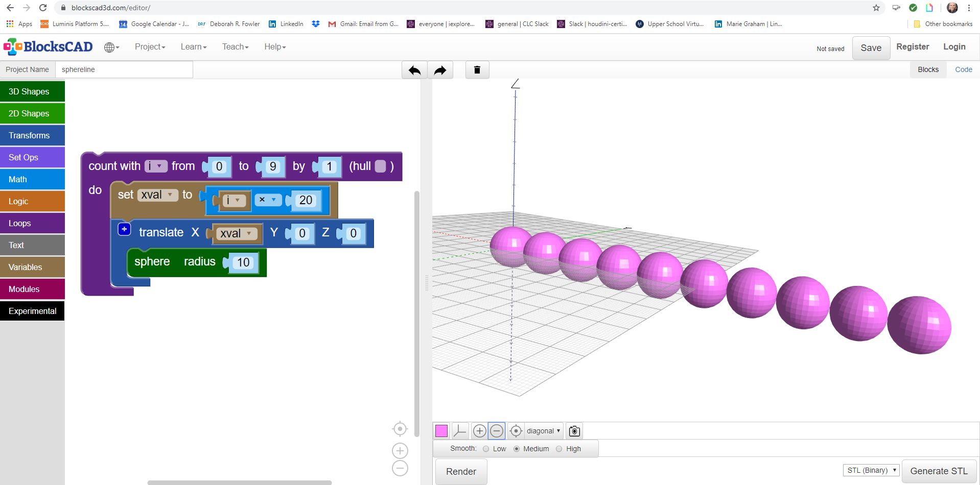Click the Generate STL button
The width and height of the screenshot is (980, 485).
click(939, 471)
